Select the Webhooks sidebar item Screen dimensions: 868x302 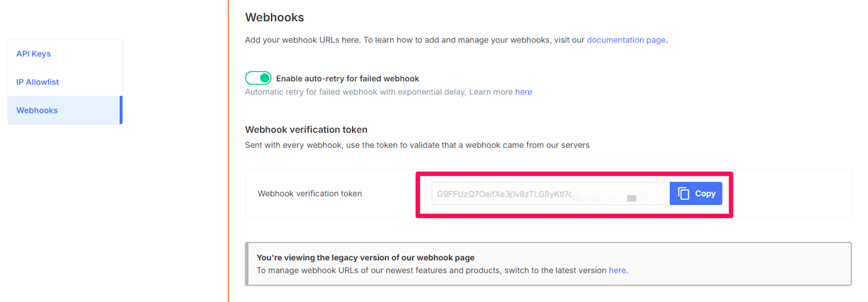coord(37,110)
